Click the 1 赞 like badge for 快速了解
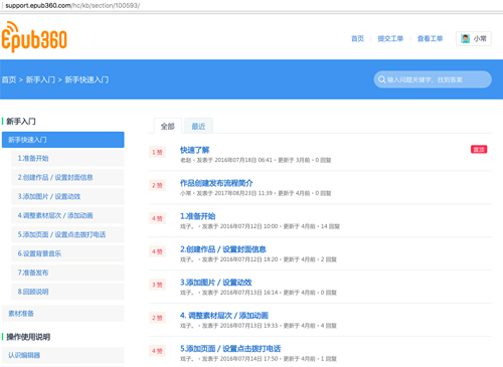 tap(157, 152)
